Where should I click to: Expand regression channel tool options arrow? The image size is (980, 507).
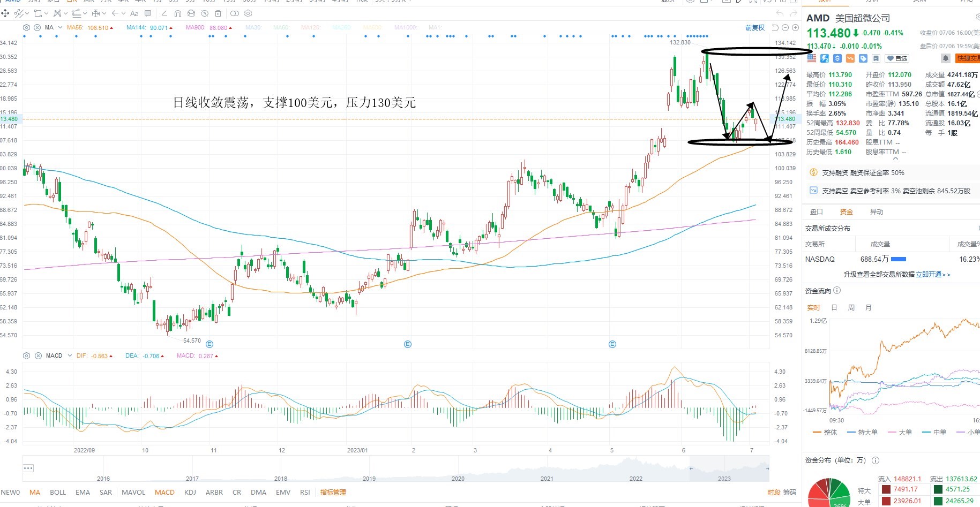click(x=85, y=13)
